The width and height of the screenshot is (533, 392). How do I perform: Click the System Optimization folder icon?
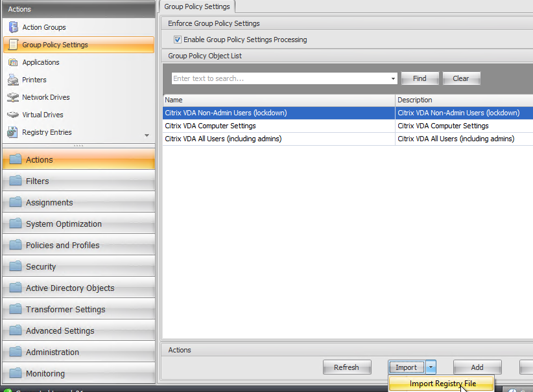point(16,223)
